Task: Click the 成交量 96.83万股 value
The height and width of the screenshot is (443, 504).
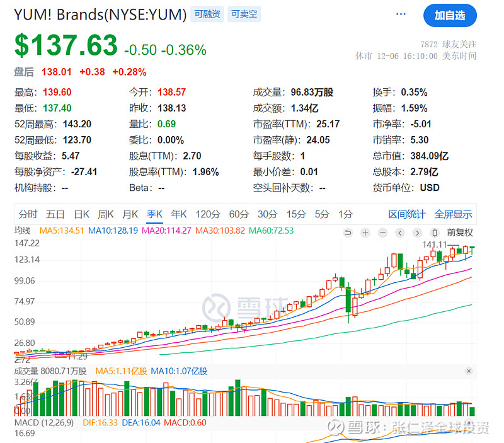Action: [312, 92]
